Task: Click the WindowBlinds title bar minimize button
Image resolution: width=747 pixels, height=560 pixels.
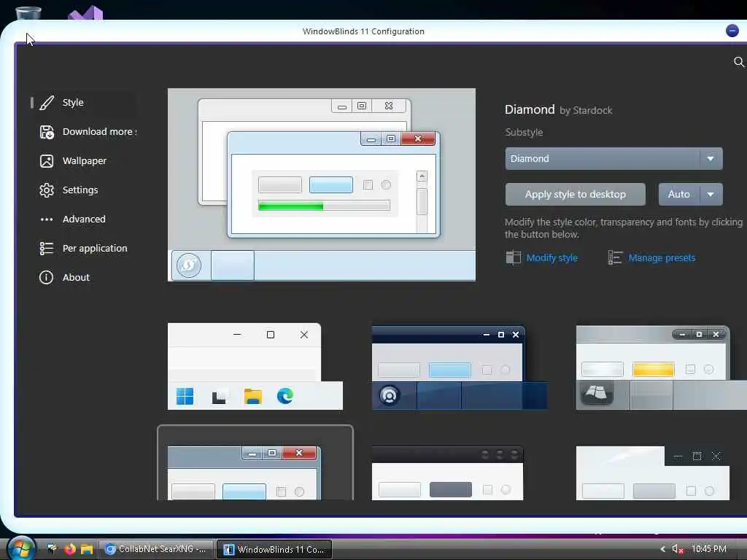Action: click(x=732, y=31)
